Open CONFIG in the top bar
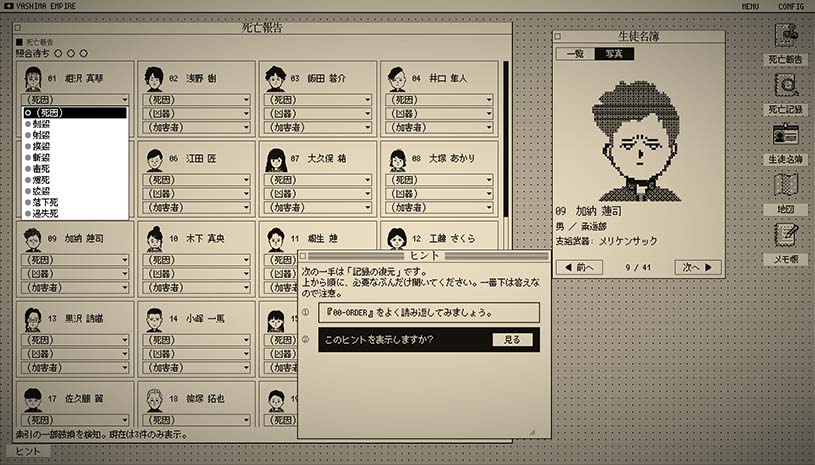The image size is (815, 465). (791, 6)
